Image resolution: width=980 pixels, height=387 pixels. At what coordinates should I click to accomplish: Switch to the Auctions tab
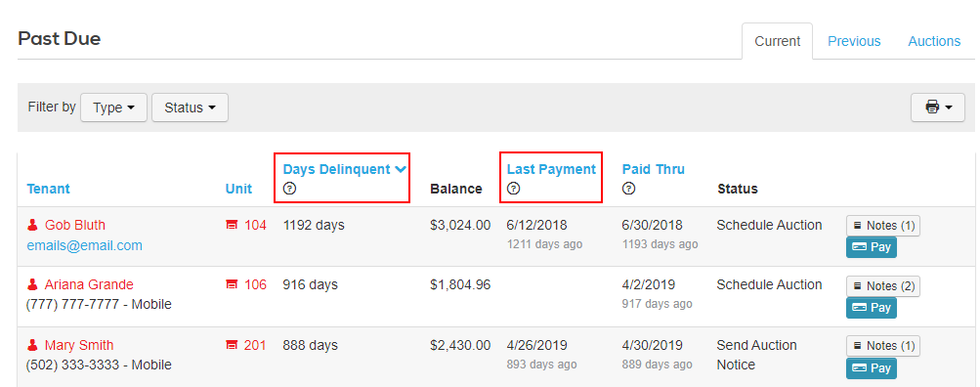pyautogui.click(x=934, y=41)
